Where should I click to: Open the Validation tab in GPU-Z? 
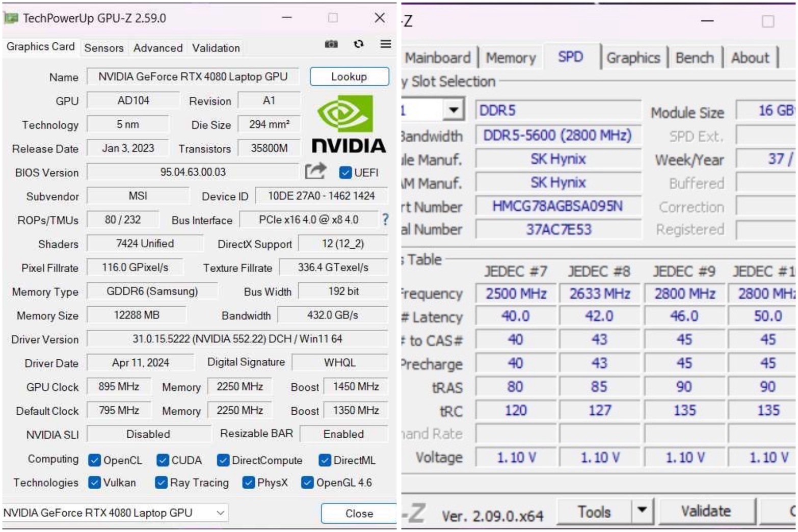pyautogui.click(x=216, y=48)
